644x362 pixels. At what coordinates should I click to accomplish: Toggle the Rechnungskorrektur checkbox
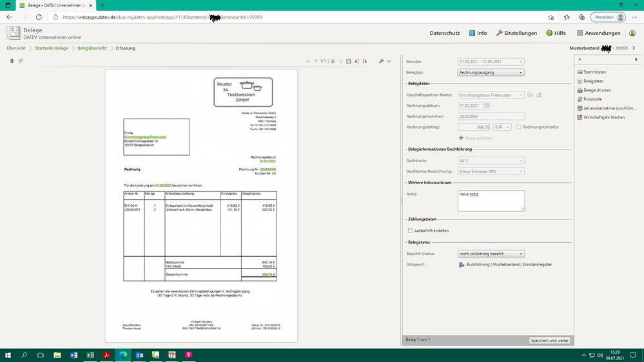click(x=519, y=128)
